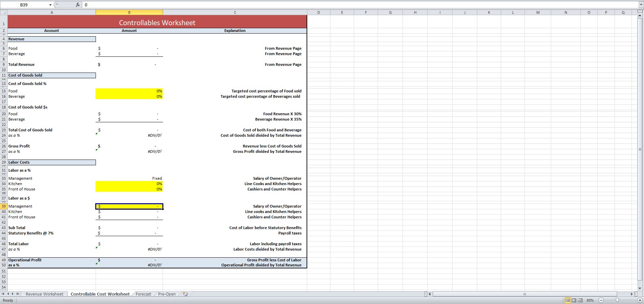
Task: Switch to the Revenue Worksheet tab
Action: coord(45,294)
